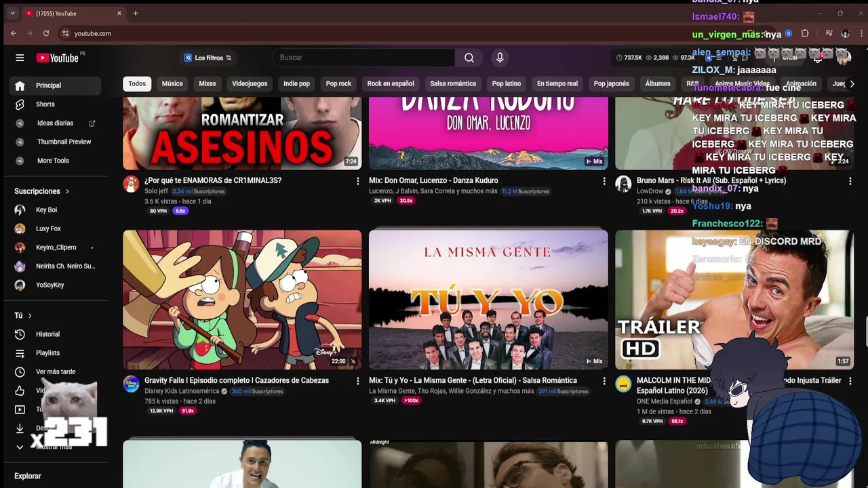Open options menu for Tú y Yo mix
This screenshot has width=868, height=488.
click(x=604, y=381)
